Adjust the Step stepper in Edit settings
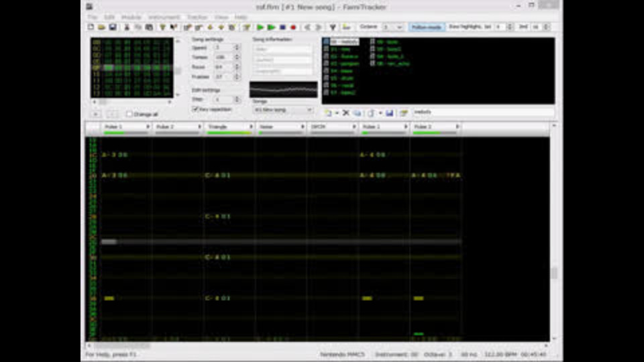The height and width of the screenshot is (362, 644). pyautogui.click(x=237, y=99)
